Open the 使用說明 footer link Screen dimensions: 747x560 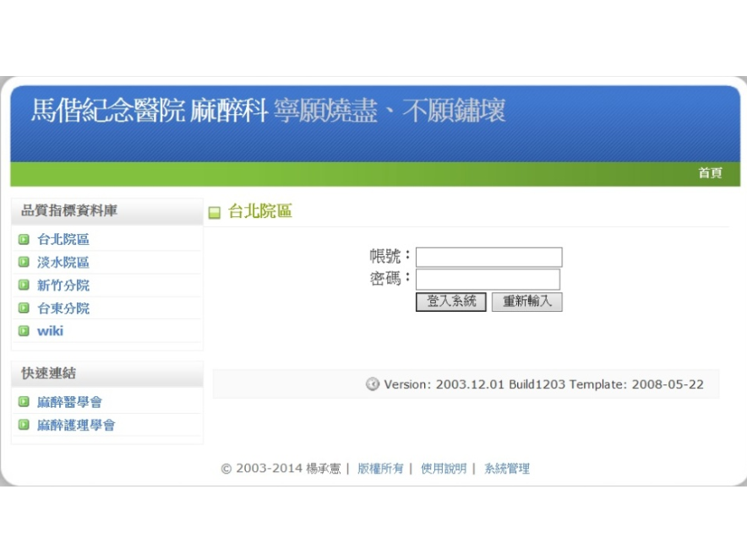tap(444, 469)
